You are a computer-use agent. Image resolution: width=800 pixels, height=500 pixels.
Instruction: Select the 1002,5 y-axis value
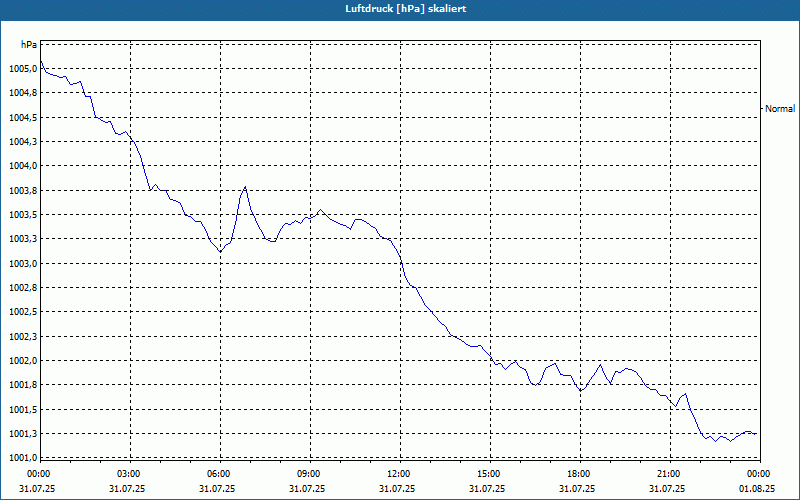click(23, 312)
